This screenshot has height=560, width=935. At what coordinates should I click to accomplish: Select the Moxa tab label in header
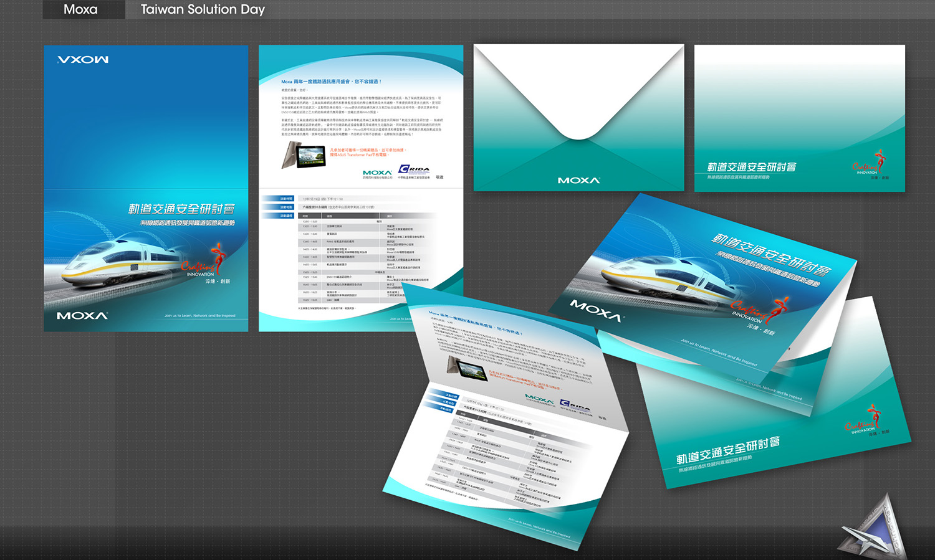tap(80, 9)
